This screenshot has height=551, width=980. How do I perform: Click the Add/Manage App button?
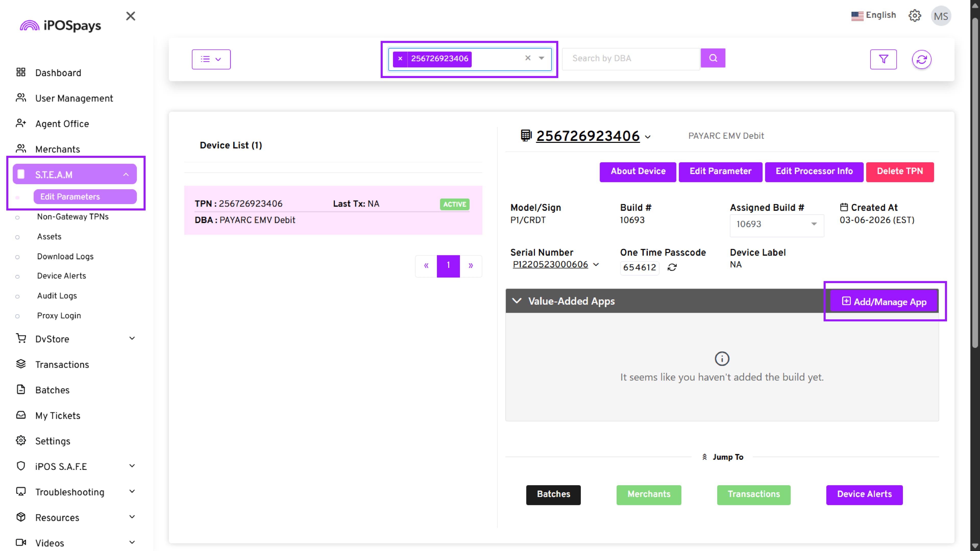[x=884, y=302]
